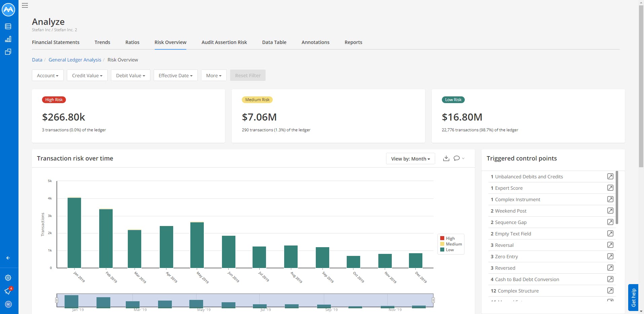644x314 pixels.
Task: Click the left handle of timeline range slider
Action: coord(56,300)
